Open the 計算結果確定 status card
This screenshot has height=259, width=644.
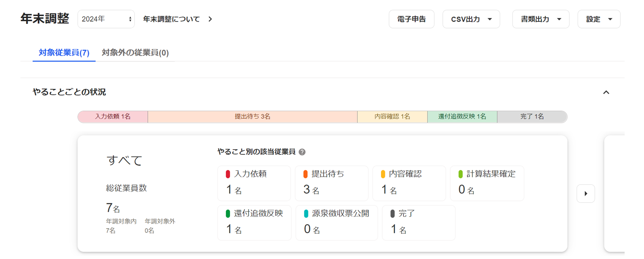click(487, 183)
